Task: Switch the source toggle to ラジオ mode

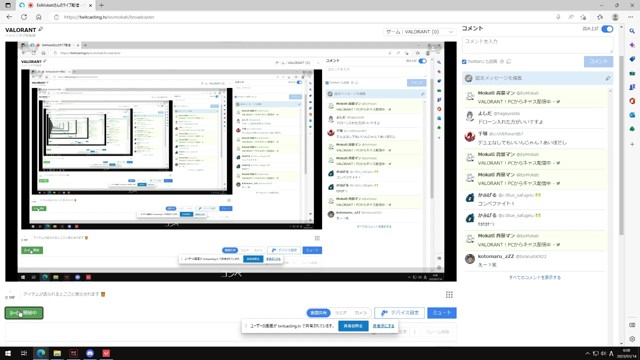Action: [x=340, y=313]
